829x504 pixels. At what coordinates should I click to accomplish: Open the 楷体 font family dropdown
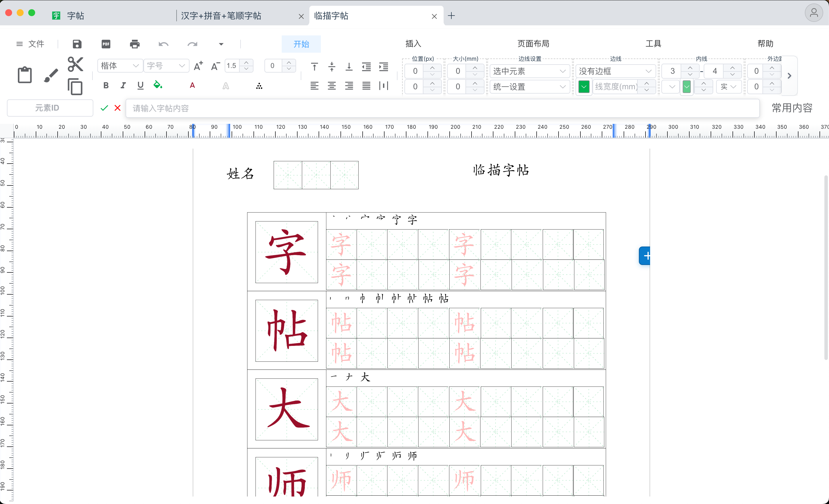pyautogui.click(x=120, y=66)
